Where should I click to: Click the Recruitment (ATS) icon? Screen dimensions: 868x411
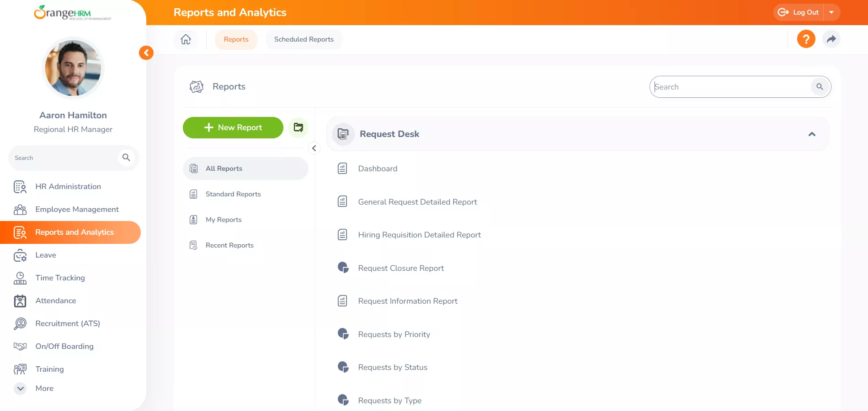point(20,324)
